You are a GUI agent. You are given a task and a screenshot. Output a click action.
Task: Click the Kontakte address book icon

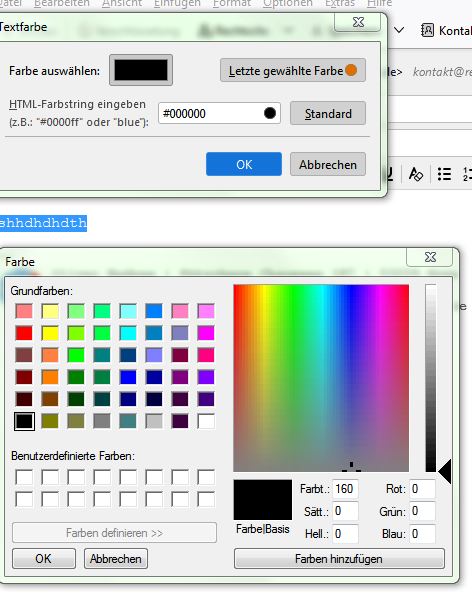pyautogui.click(x=427, y=30)
